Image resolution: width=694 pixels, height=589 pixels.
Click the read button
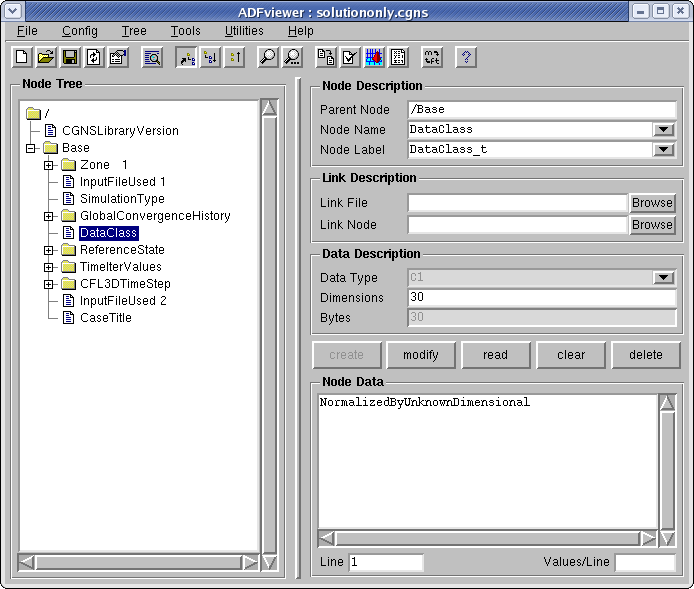tap(496, 355)
